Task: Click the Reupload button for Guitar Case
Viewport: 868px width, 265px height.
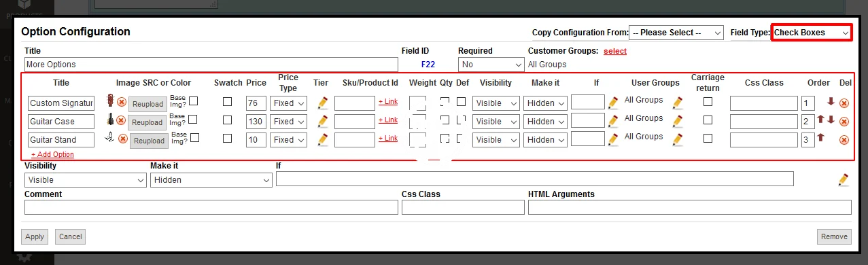Action: (147, 122)
